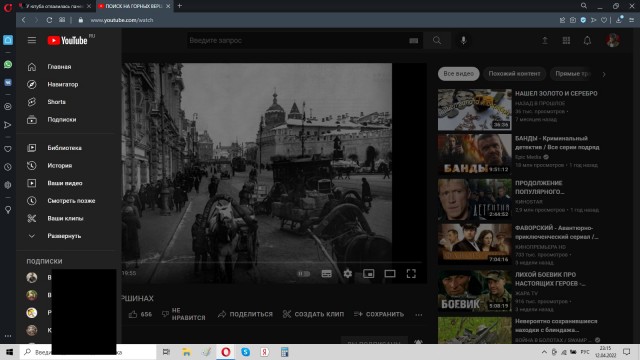Click the Не нравится dislike button
This screenshot has height=360, width=640.
tap(184, 314)
